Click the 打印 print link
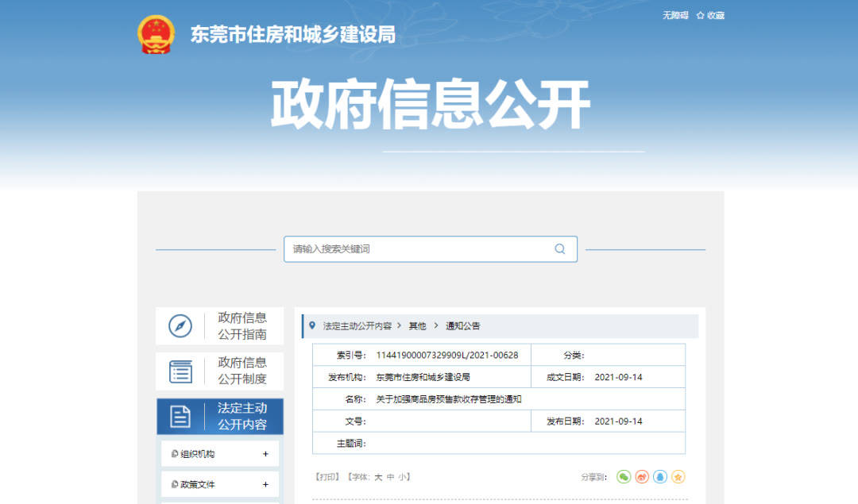This screenshot has width=858, height=504. point(327,477)
